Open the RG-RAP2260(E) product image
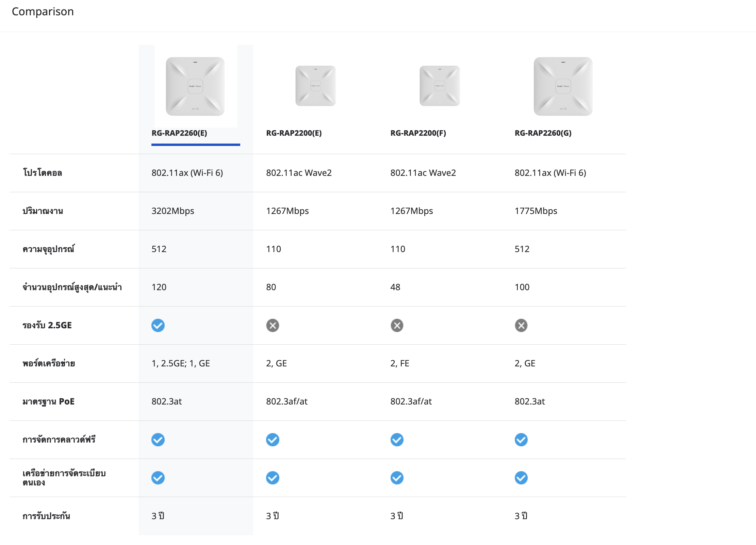The width and height of the screenshot is (756, 545). pyautogui.click(x=195, y=86)
